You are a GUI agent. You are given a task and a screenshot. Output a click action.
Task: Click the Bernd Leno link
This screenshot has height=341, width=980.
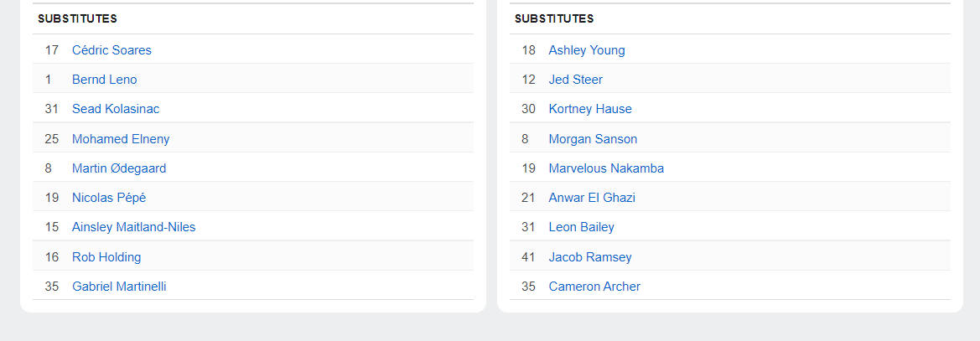coord(104,80)
